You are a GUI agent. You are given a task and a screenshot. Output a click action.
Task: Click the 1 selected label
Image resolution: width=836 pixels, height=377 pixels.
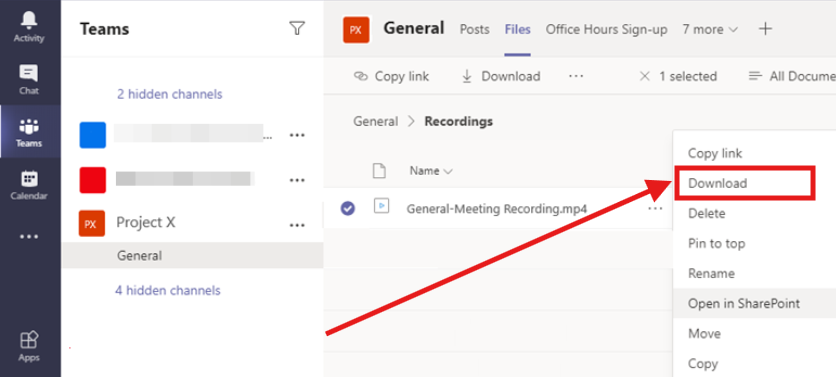coord(688,76)
